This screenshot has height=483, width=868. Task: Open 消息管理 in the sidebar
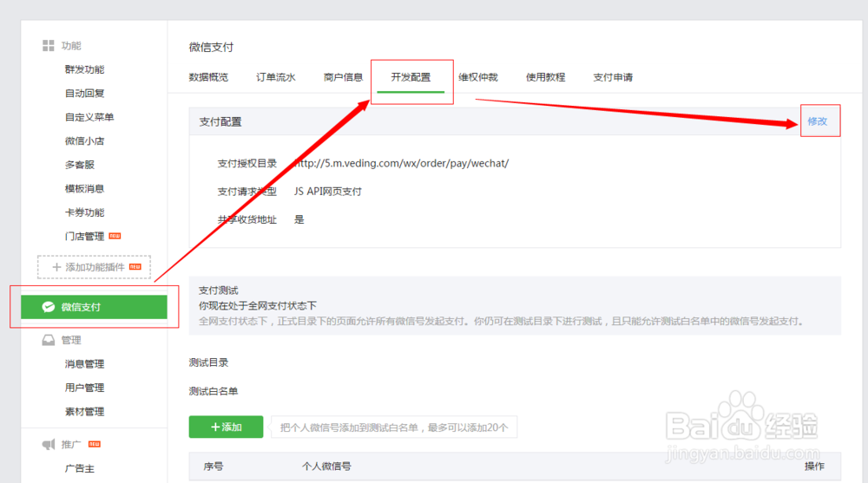(84, 363)
